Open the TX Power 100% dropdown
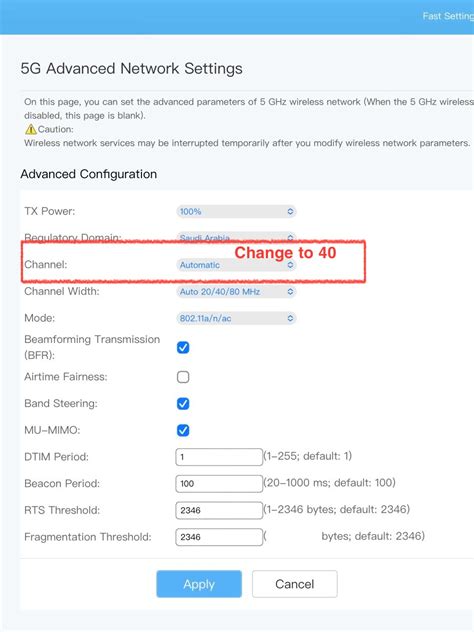This screenshot has height=632, width=474. (236, 212)
